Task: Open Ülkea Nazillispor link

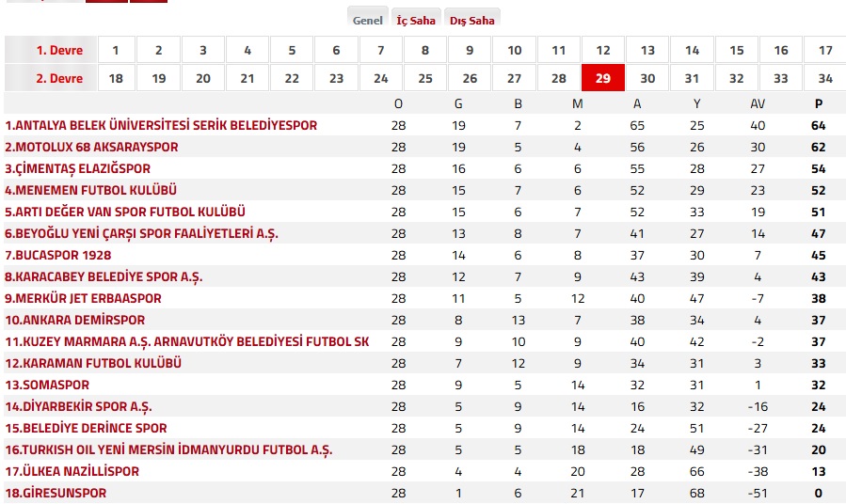Action: 72,471
